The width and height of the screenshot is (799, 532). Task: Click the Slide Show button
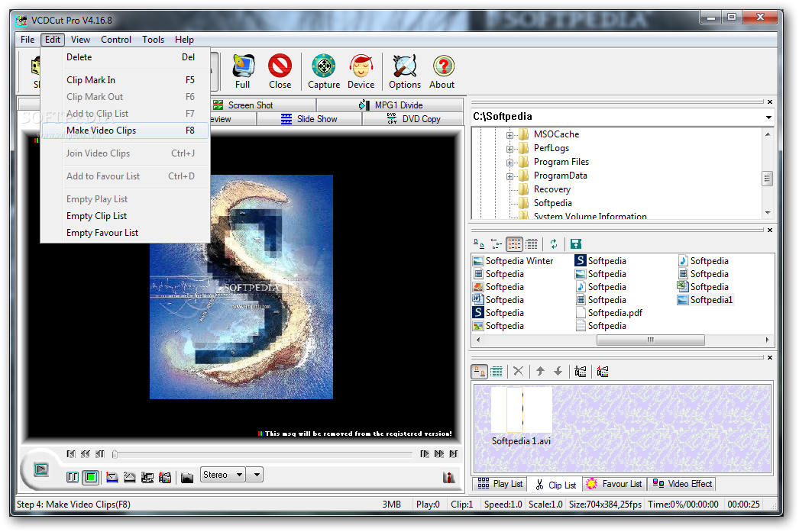coord(309,118)
